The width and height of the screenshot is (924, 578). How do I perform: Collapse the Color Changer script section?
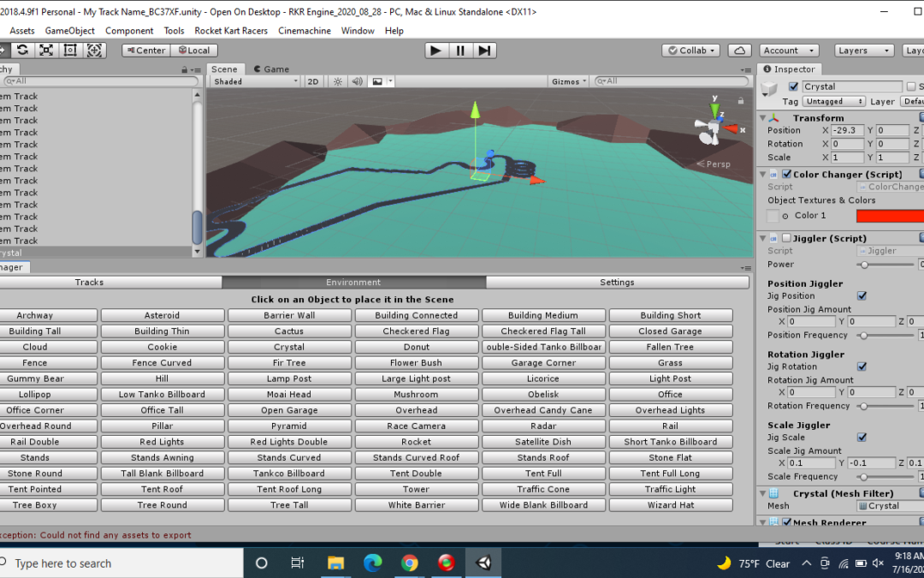click(x=763, y=175)
